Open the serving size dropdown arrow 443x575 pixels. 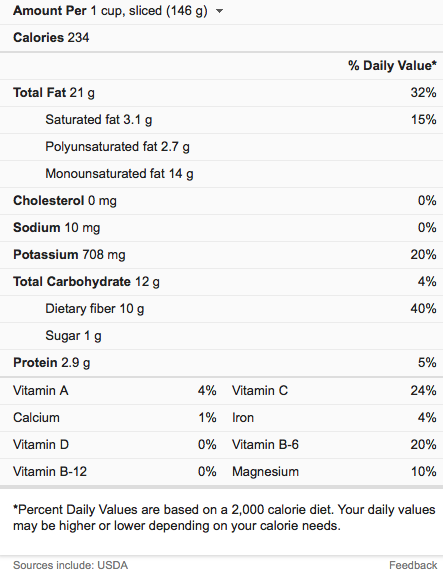pos(219,11)
